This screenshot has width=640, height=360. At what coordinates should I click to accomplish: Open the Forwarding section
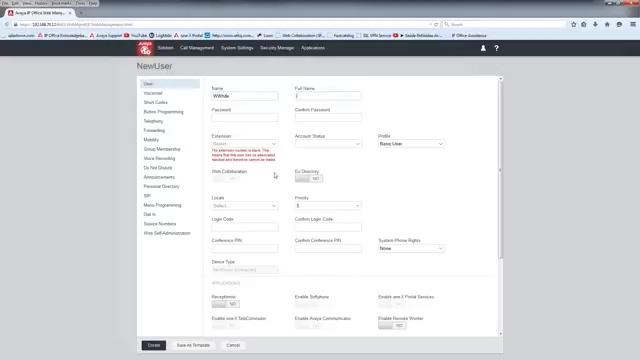point(154,131)
